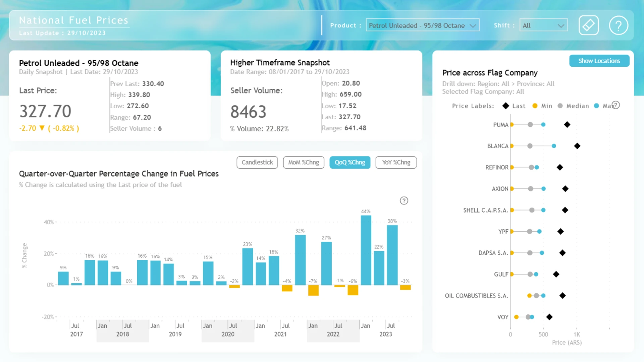
Task: Click the yellow Min legend swatch
Action: [535, 106]
